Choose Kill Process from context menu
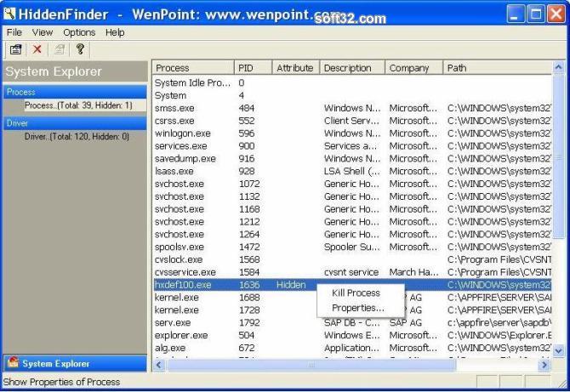Screen dimensions: 570x392 (356, 293)
